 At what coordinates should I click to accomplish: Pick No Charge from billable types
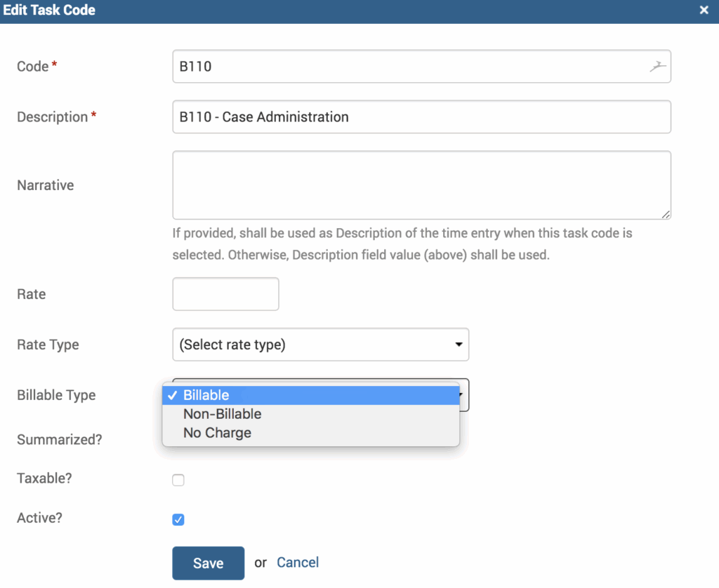coord(217,433)
